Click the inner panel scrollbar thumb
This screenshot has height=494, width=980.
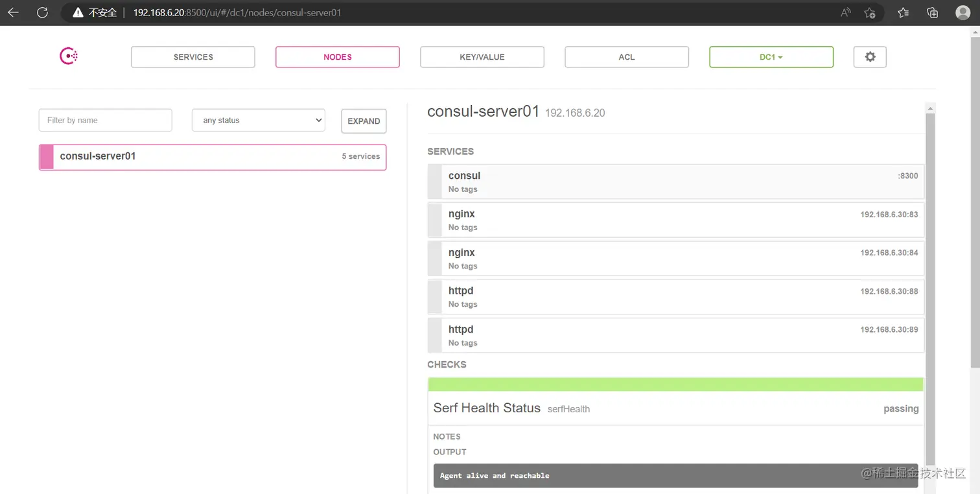click(x=931, y=288)
